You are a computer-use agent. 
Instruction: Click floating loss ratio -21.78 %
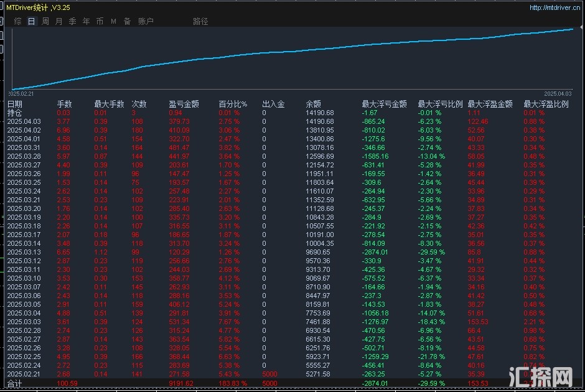(431, 357)
